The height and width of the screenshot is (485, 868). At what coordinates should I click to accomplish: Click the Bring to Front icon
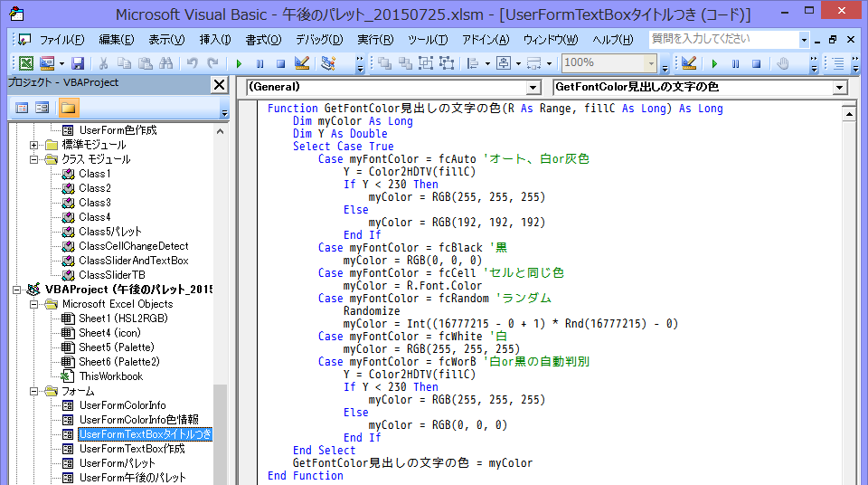[x=384, y=63]
